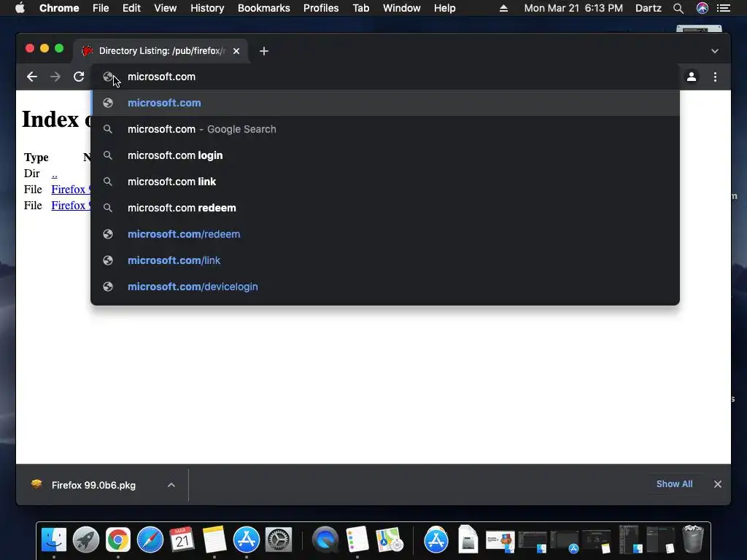Click the date and time in the menu bar
Viewport: 747px width, 560px height.
573,8
